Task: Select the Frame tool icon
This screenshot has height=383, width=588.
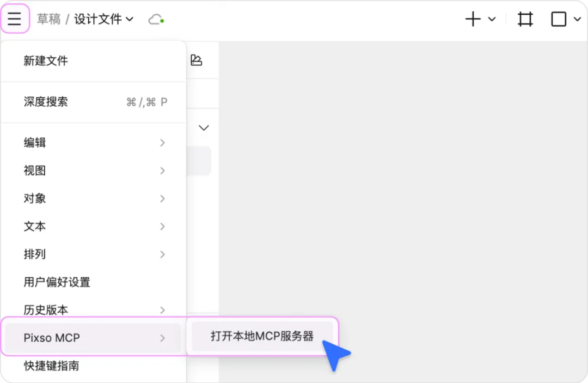Action: [x=524, y=18]
